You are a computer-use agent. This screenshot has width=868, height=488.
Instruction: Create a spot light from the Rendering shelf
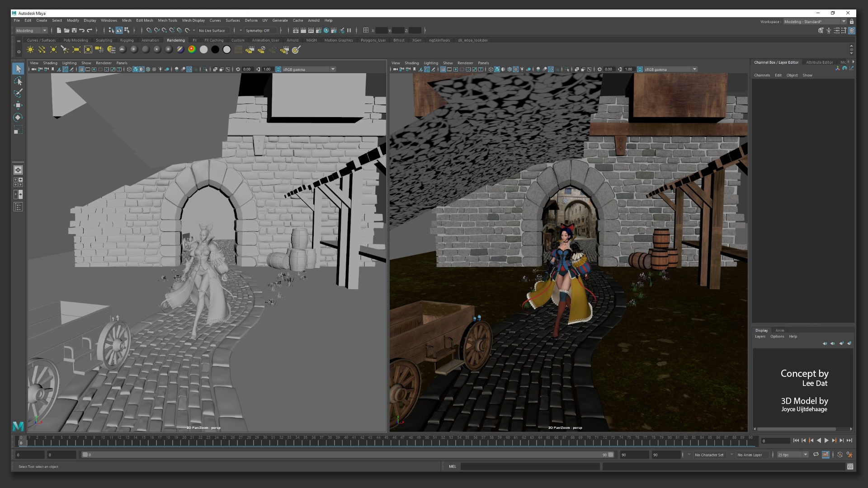tap(65, 50)
